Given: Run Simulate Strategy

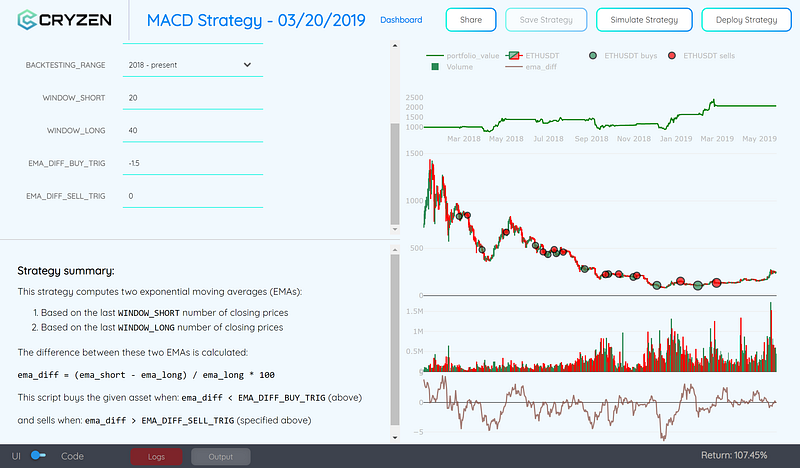Looking at the screenshot, I should tap(644, 20).
